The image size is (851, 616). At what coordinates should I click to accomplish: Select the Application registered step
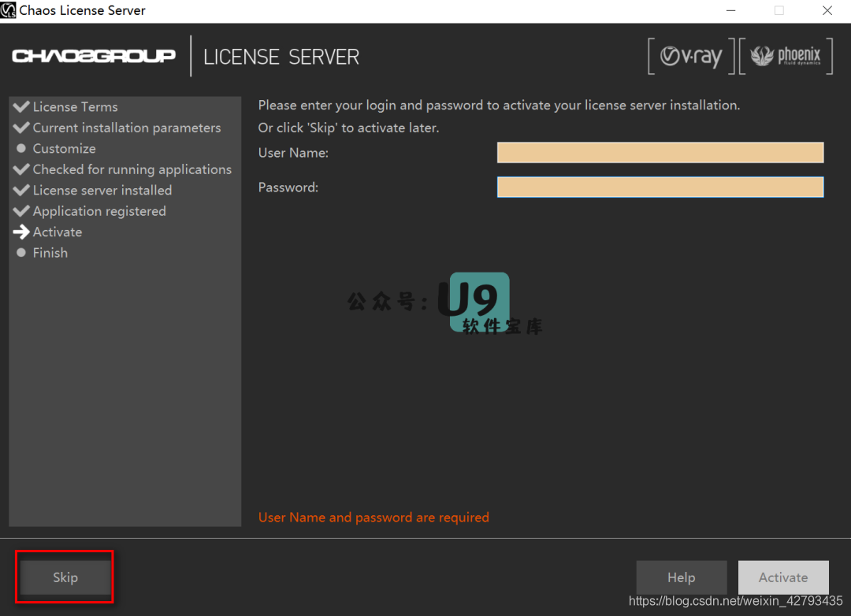99,211
